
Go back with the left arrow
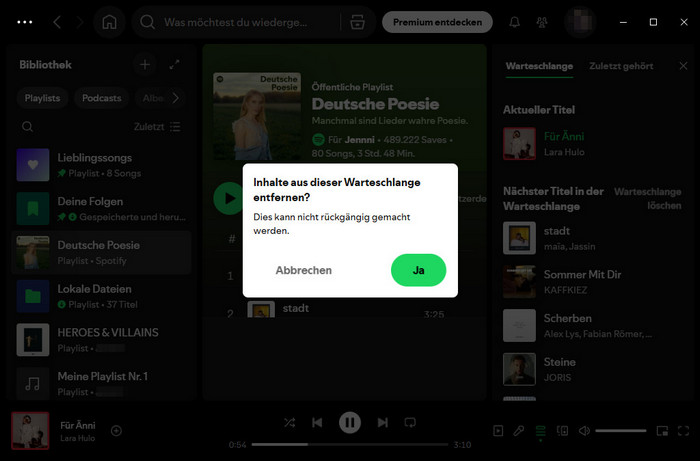coord(57,22)
